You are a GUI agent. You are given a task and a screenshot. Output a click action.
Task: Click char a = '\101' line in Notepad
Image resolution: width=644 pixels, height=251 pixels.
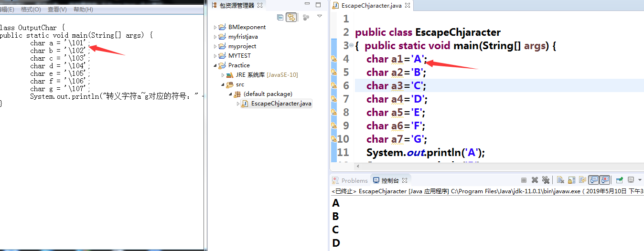(x=60, y=43)
